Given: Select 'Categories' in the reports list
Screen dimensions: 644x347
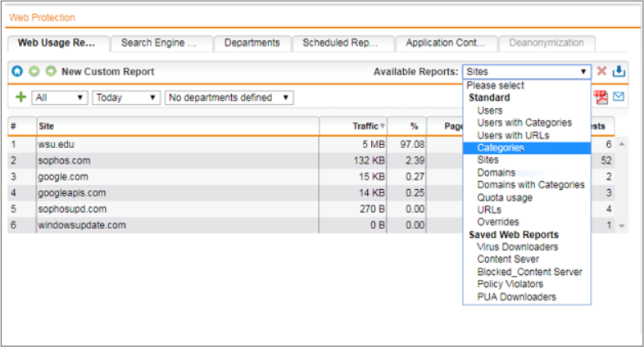Looking at the screenshot, I should point(500,148).
